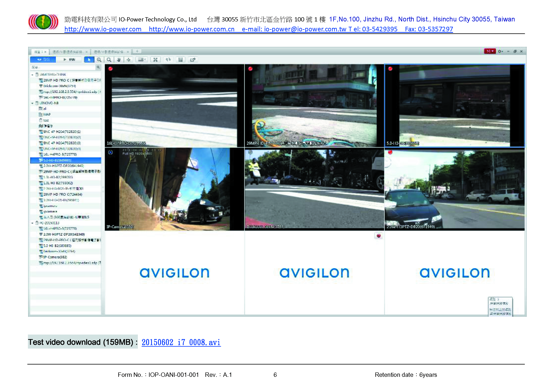
Task: Click the export share arrow icon
Action: [x=193, y=60]
